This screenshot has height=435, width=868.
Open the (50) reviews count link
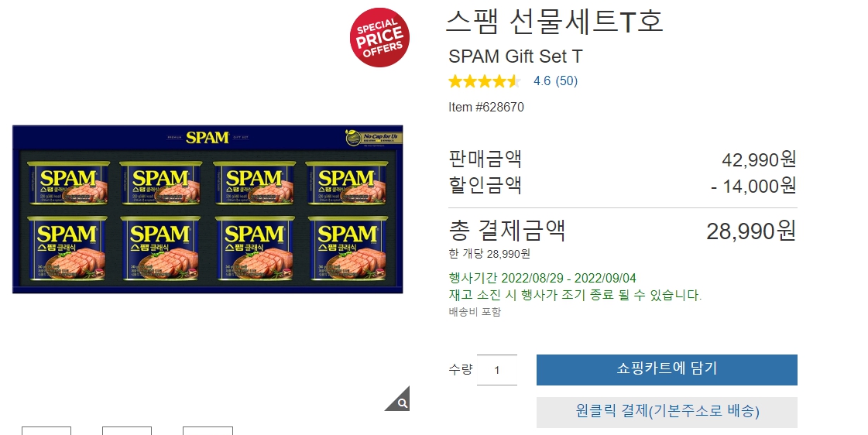point(566,80)
